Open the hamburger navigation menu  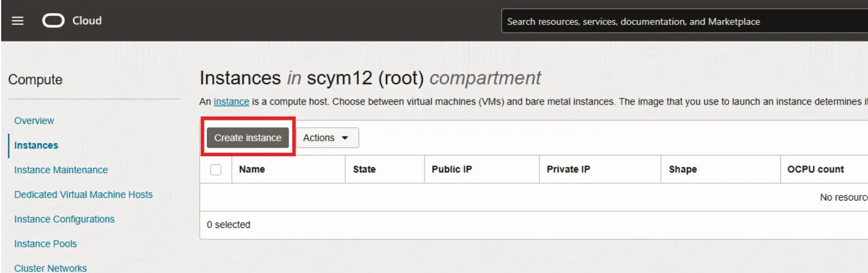coord(18,21)
